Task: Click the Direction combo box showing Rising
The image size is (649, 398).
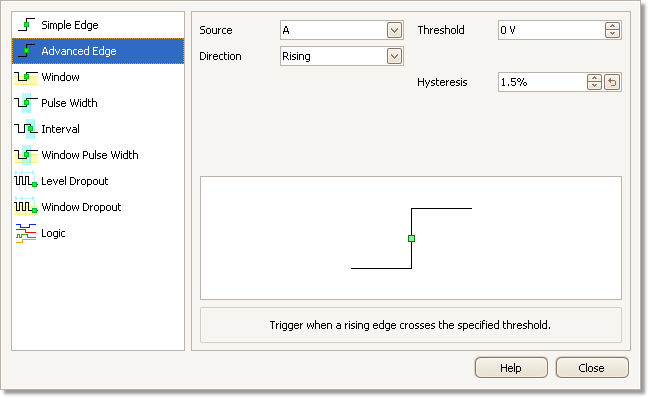Action: (341, 56)
